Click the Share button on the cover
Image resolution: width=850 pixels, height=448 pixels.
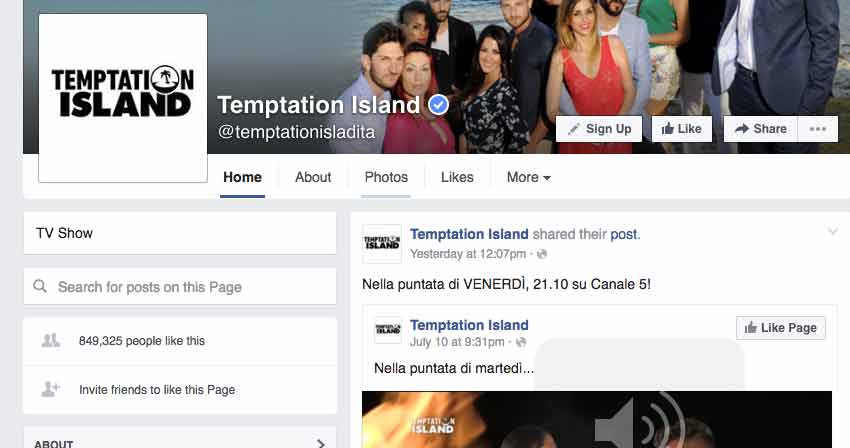(761, 129)
